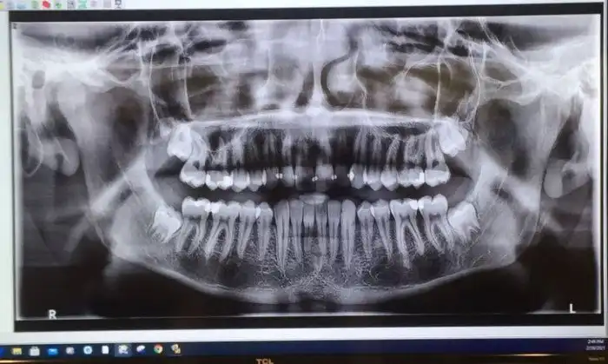Screen dimensions: 608x364
Task: Open File Explorer from the taskbar
Action: pos(17,350)
